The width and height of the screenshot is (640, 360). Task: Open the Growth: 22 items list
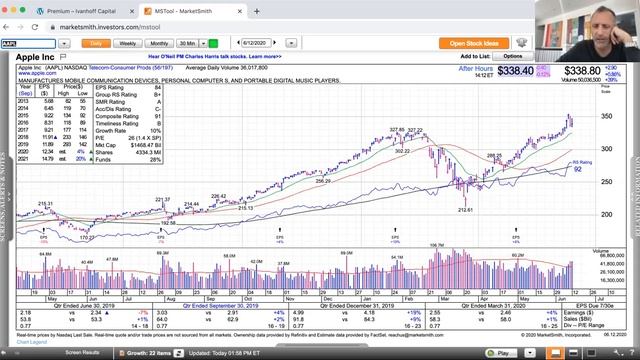(149, 353)
